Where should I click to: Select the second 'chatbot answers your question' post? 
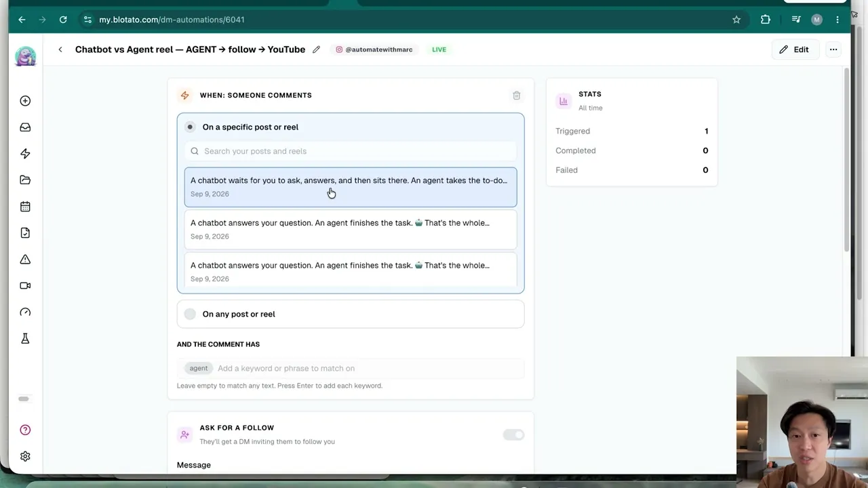pyautogui.click(x=351, y=229)
